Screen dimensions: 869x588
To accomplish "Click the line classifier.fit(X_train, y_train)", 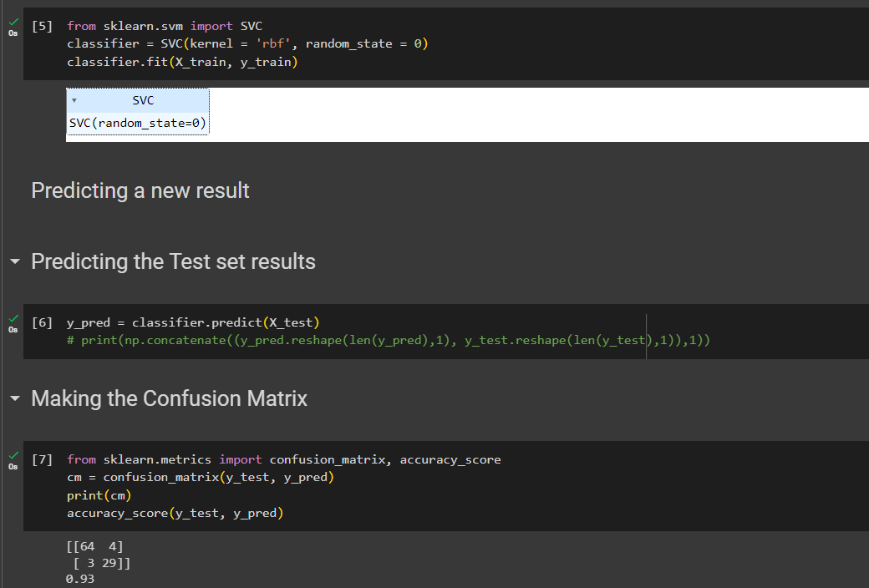I will (x=182, y=62).
